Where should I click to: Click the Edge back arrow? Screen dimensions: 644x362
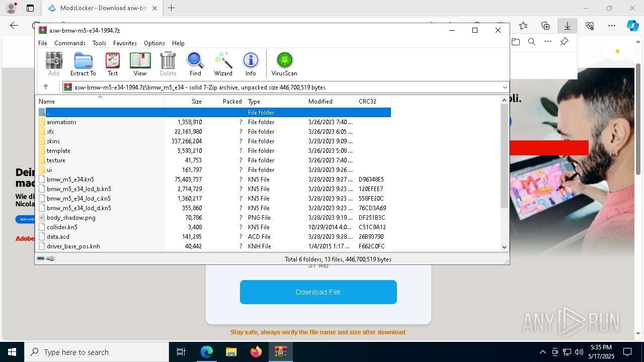click(x=14, y=26)
